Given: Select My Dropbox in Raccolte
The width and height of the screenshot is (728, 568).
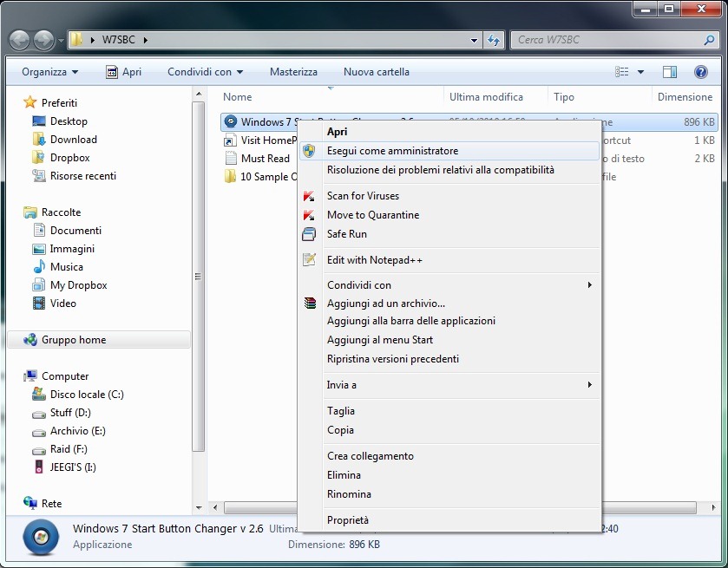Looking at the screenshot, I should pyautogui.click(x=78, y=285).
